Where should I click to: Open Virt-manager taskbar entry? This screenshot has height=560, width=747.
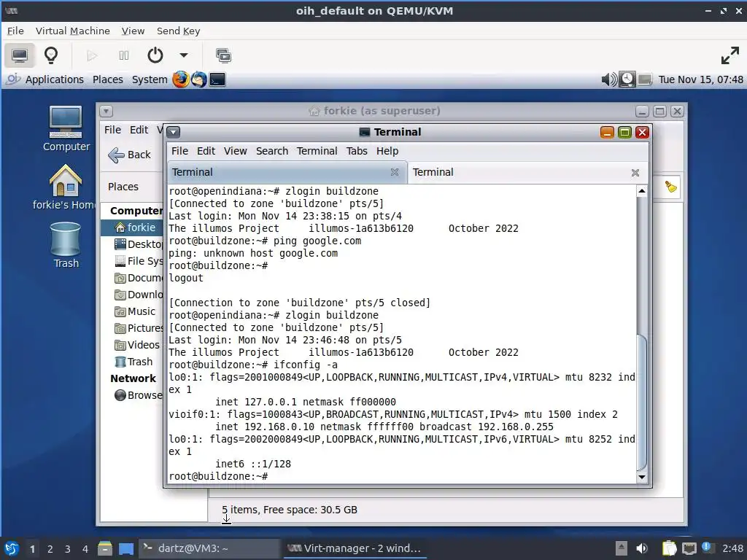(x=355, y=548)
